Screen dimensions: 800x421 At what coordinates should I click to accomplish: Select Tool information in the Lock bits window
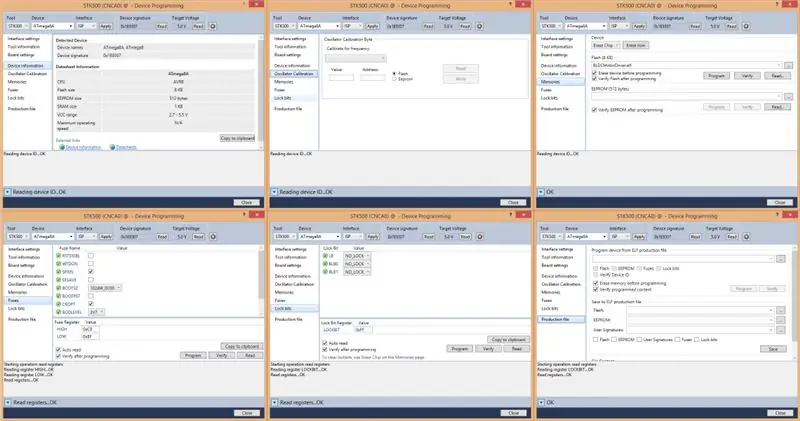(x=291, y=257)
